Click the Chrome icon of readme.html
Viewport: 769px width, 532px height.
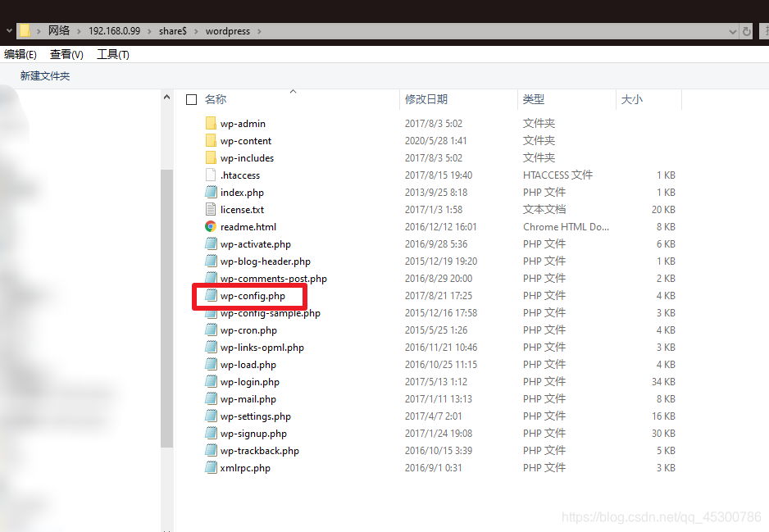click(211, 226)
